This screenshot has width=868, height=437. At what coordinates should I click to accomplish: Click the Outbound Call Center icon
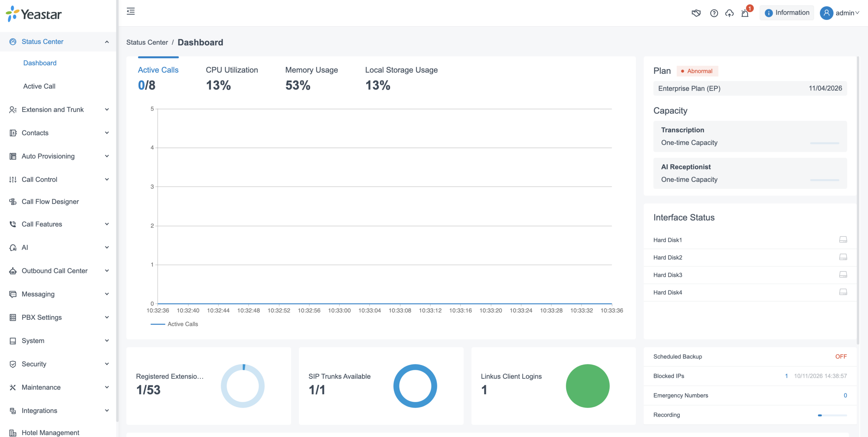pos(13,271)
